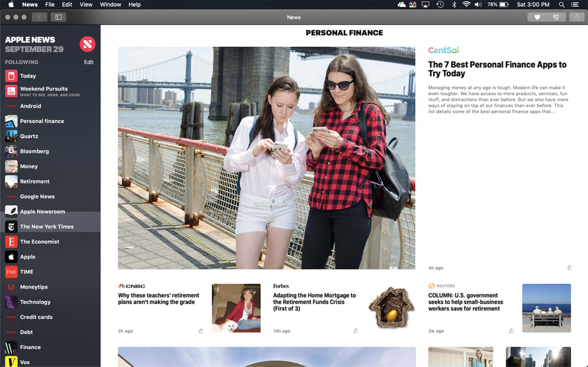This screenshot has width=588, height=367.
Task: Open Reuters small-business retirement article thumbnail
Action: [x=546, y=308]
